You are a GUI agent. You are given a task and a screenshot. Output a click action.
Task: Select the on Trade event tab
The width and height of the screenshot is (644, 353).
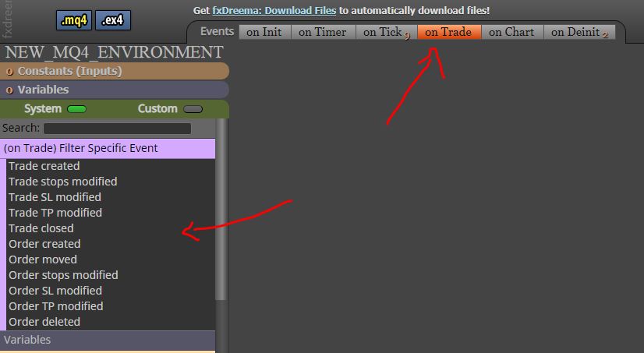click(x=448, y=32)
